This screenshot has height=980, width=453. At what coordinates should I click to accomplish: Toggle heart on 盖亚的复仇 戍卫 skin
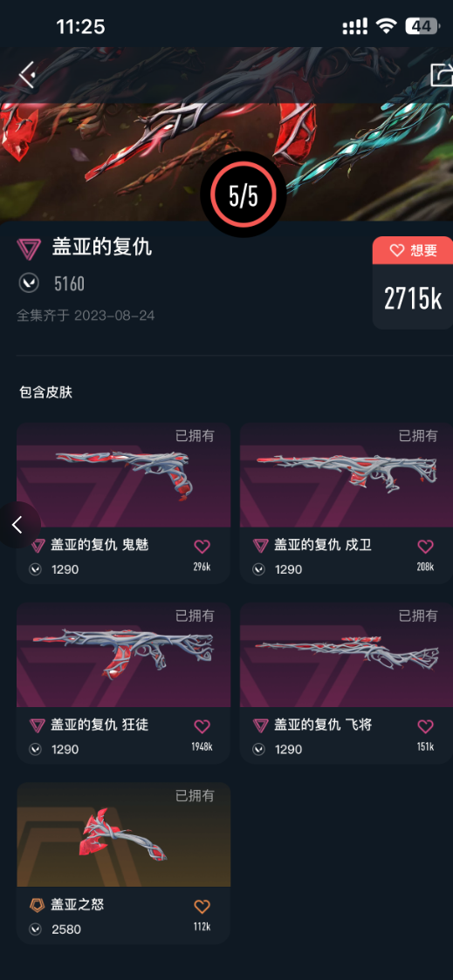[x=425, y=547]
